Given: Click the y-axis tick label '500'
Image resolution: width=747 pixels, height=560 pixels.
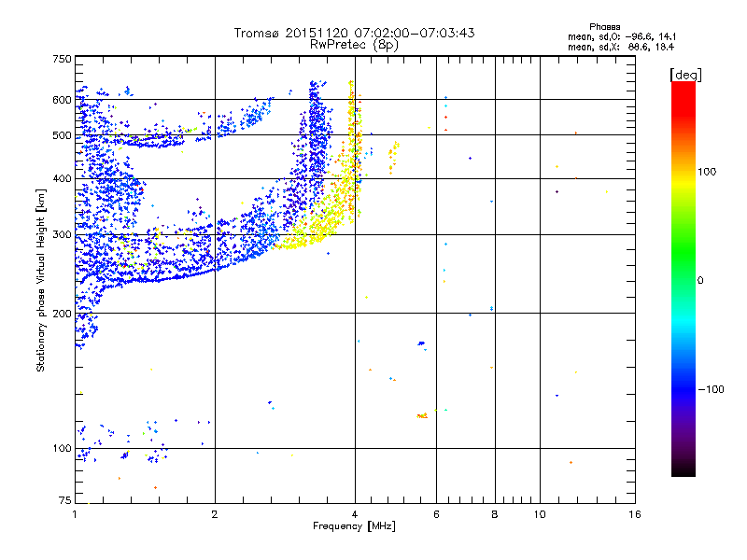Looking at the screenshot, I should click(62, 135).
